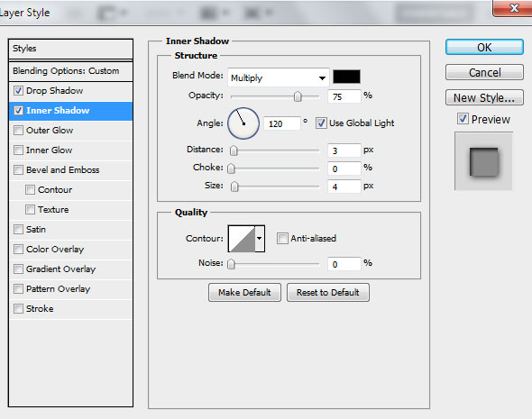Enable the Outer Glow checkbox
This screenshot has height=419, width=532.
coord(18,130)
